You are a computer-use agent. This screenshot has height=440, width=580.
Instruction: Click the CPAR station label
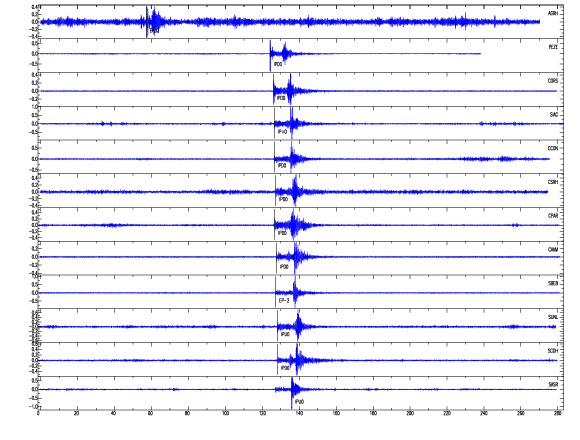[553, 216]
